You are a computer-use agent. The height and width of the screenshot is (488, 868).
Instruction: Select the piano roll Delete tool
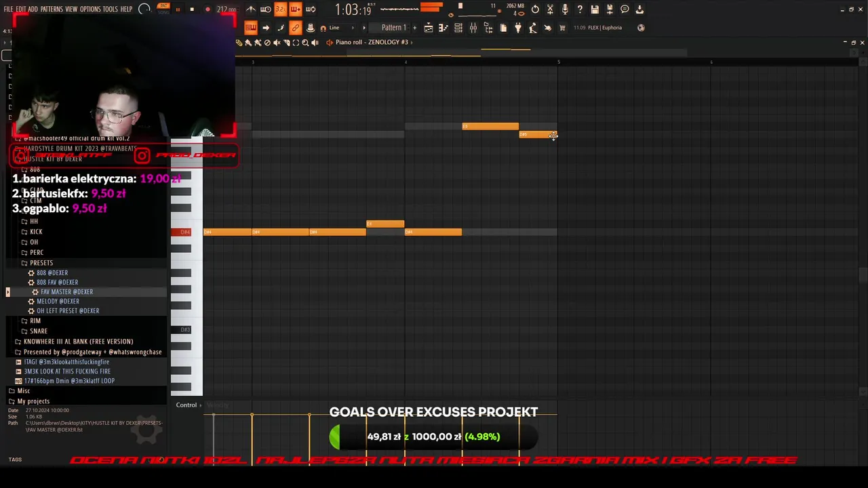267,43
